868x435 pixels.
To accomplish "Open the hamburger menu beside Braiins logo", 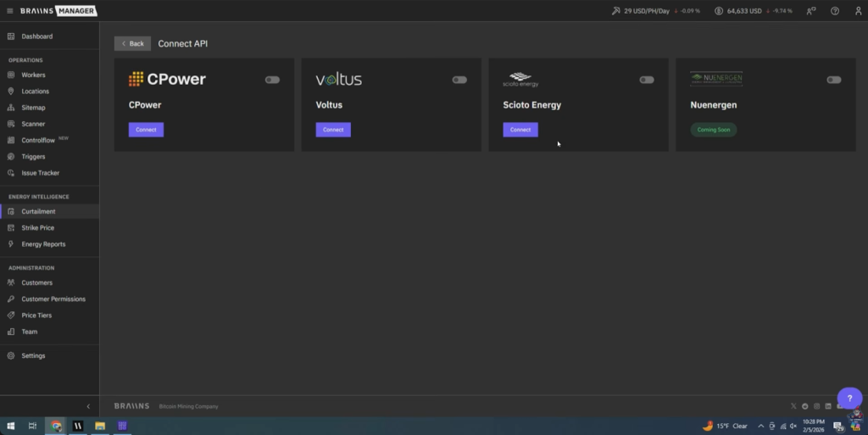I will coord(10,11).
